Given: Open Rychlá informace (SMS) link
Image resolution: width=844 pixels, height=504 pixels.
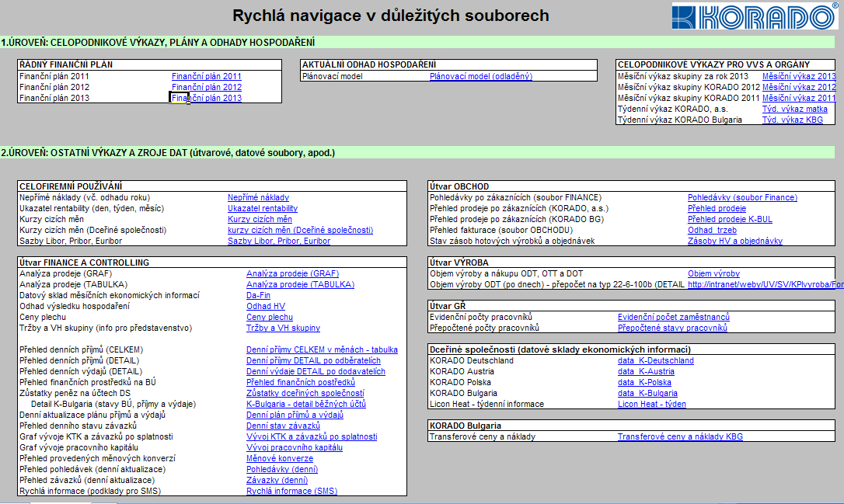Looking at the screenshot, I should [291, 491].
